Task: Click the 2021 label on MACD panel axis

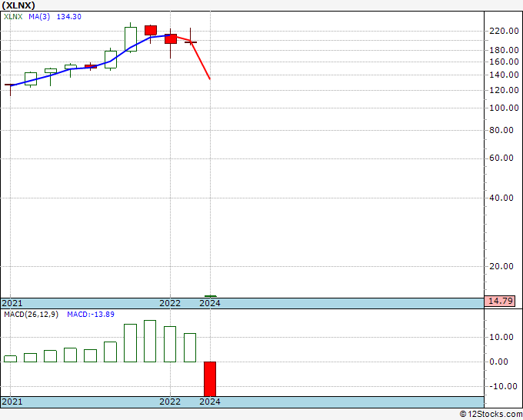Action: coord(12,402)
